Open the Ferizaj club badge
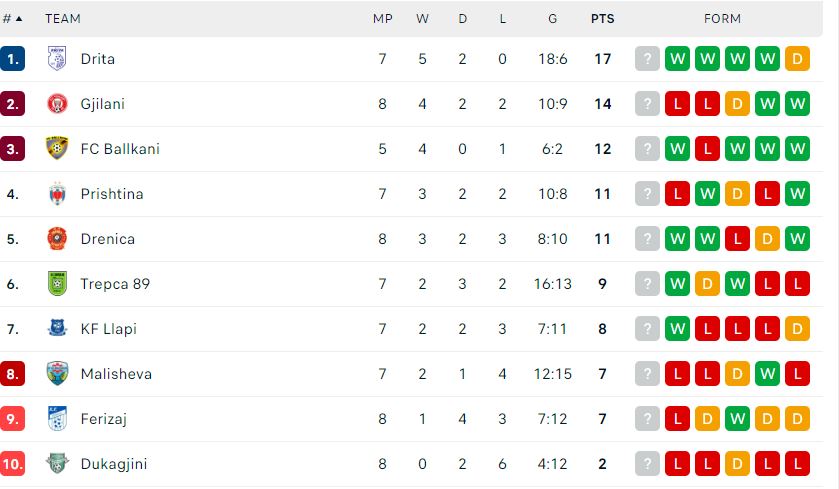 tap(57, 418)
